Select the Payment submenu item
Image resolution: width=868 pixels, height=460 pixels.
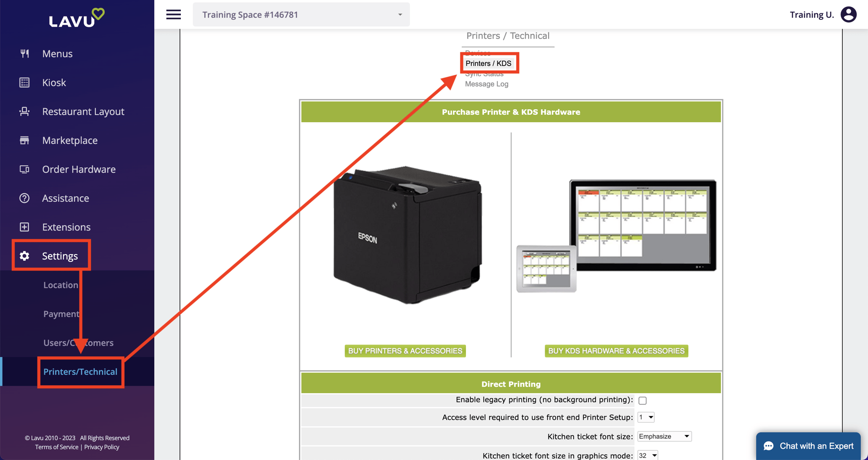61,313
